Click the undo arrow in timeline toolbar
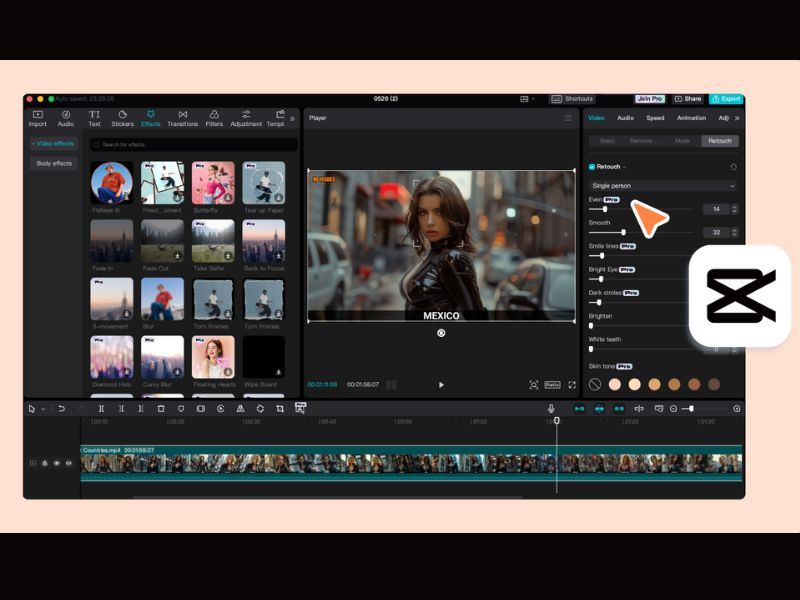Viewport: 800px width, 600px height. coord(61,409)
